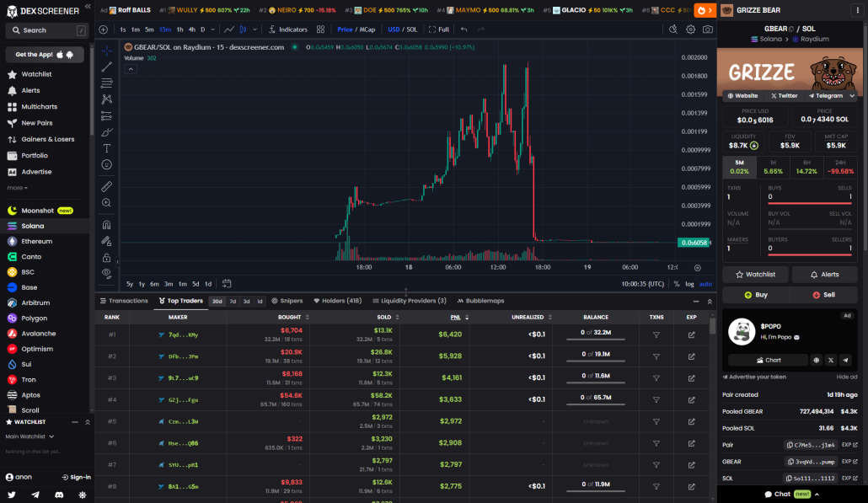The width and height of the screenshot is (868, 503).
Task: Expand the 'more' item in the sidebar
Action: coord(15,187)
